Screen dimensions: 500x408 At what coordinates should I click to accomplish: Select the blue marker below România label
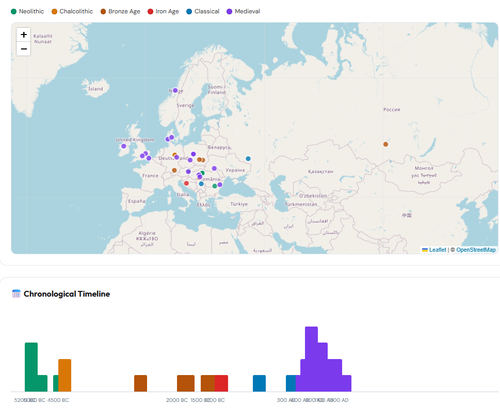(x=201, y=184)
